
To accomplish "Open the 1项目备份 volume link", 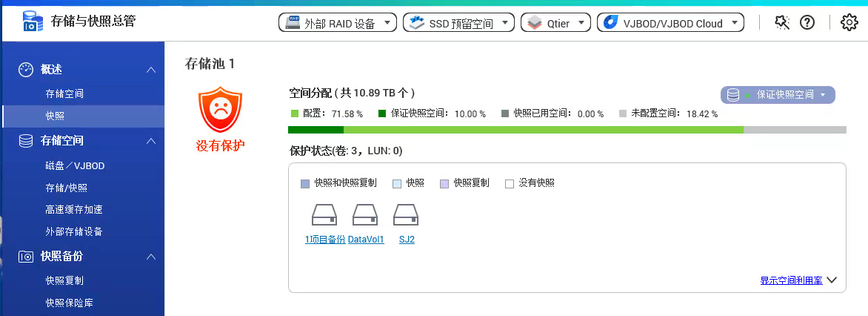I will click(325, 240).
